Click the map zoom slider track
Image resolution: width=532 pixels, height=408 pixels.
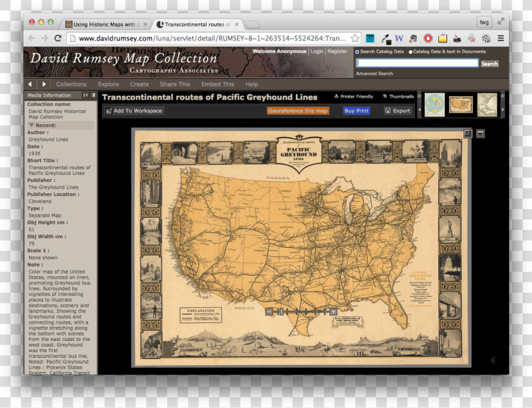pyautogui.click(x=301, y=312)
